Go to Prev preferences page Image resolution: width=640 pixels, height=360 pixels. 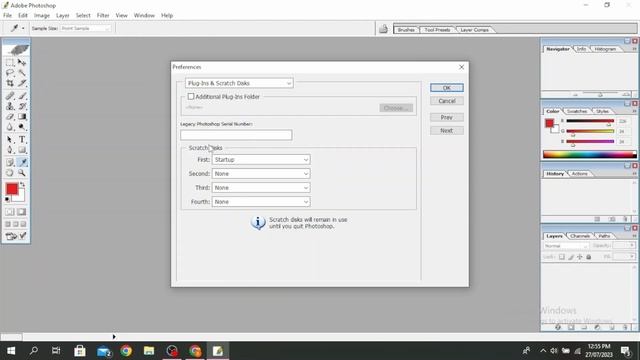pos(447,118)
